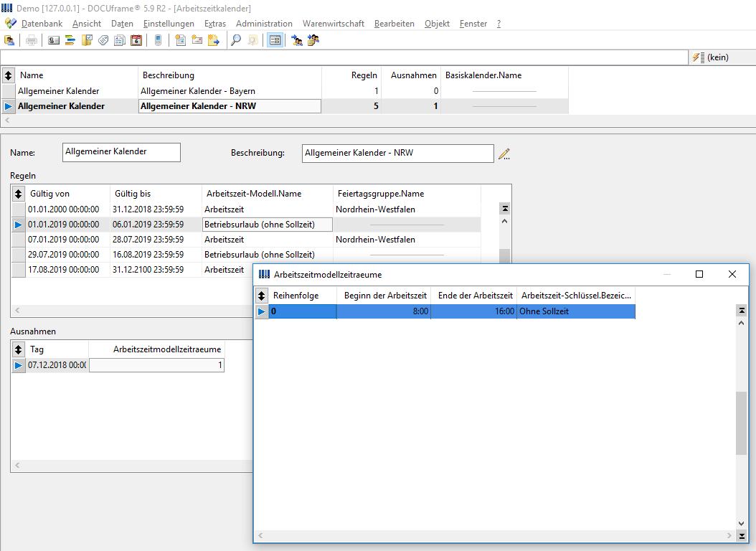Click sort arrows icon in Arbeitszeitmodellzeitraeume window
The height and width of the screenshot is (551, 756).
261,296
